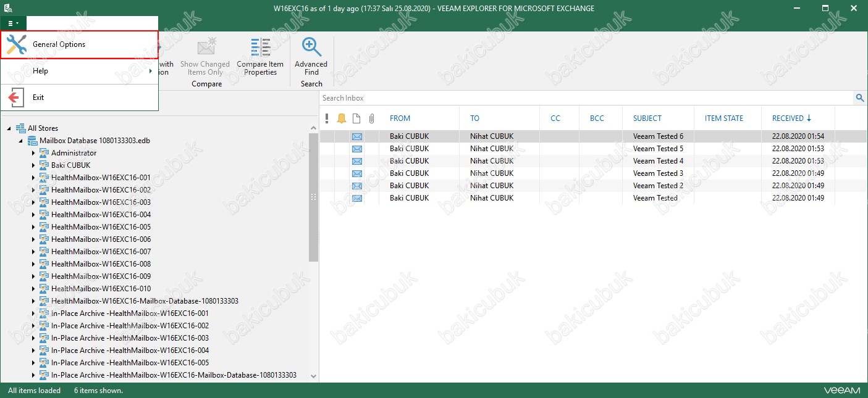Select the Administrator mailbox
The height and width of the screenshot is (398, 868).
coord(74,153)
